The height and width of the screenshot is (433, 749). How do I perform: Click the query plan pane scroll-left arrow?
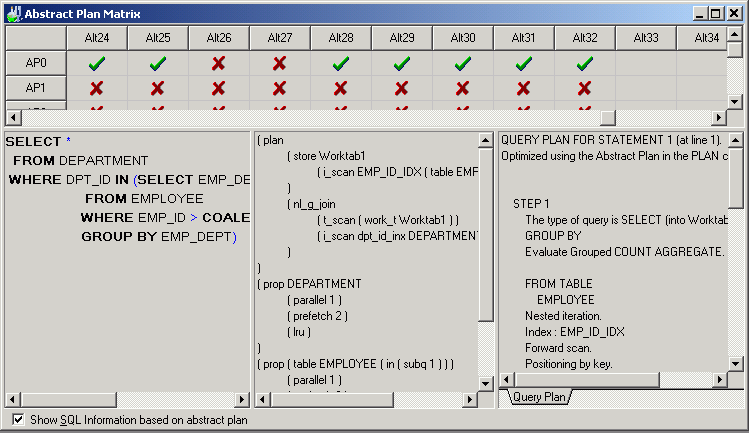[x=507, y=380]
